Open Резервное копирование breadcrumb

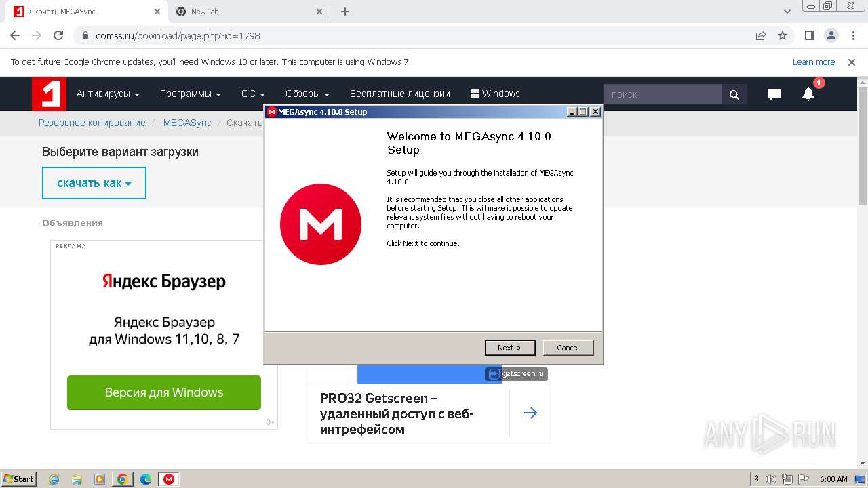[x=92, y=123]
